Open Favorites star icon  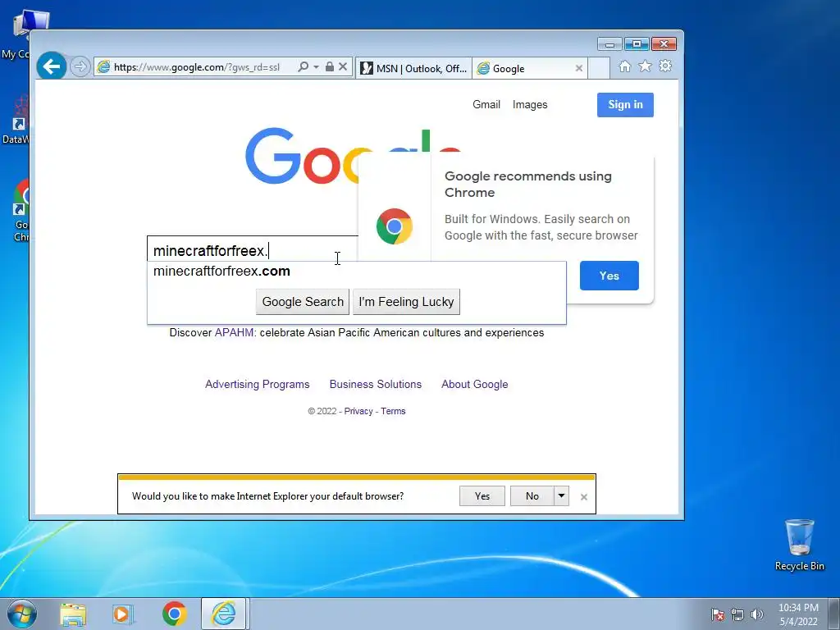pos(645,66)
